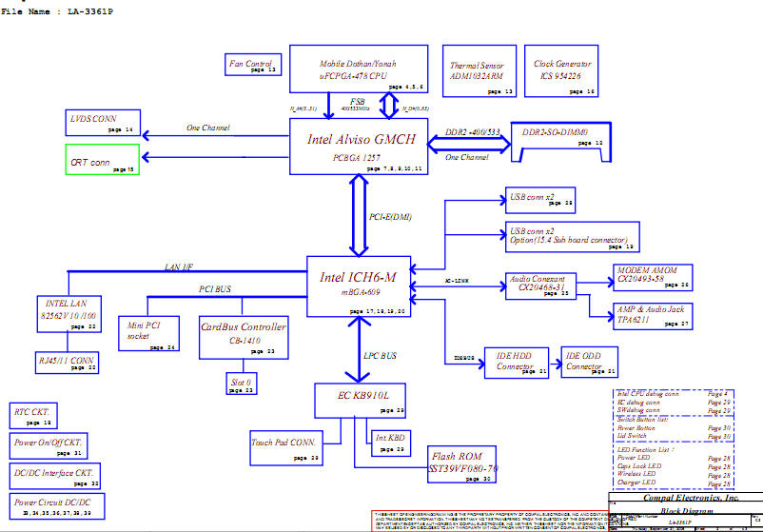Select the Intel ICH6-M block
The height and width of the screenshot is (532, 763).
click(359, 286)
